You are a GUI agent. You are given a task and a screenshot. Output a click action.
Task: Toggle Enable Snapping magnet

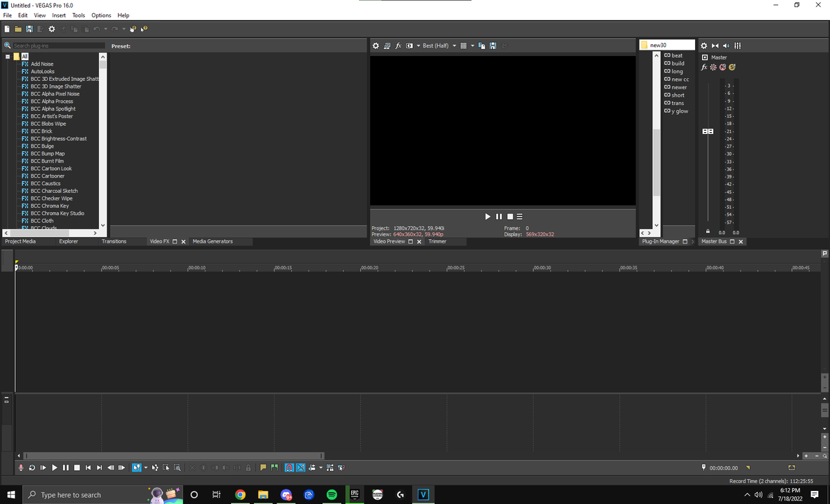(290, 468)
